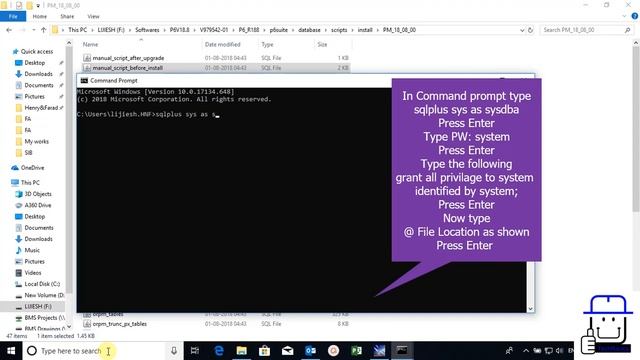Select LIJIESH (F:) drive in sidebar
This screenshot has width=640, height=360.
click(38, 307)
